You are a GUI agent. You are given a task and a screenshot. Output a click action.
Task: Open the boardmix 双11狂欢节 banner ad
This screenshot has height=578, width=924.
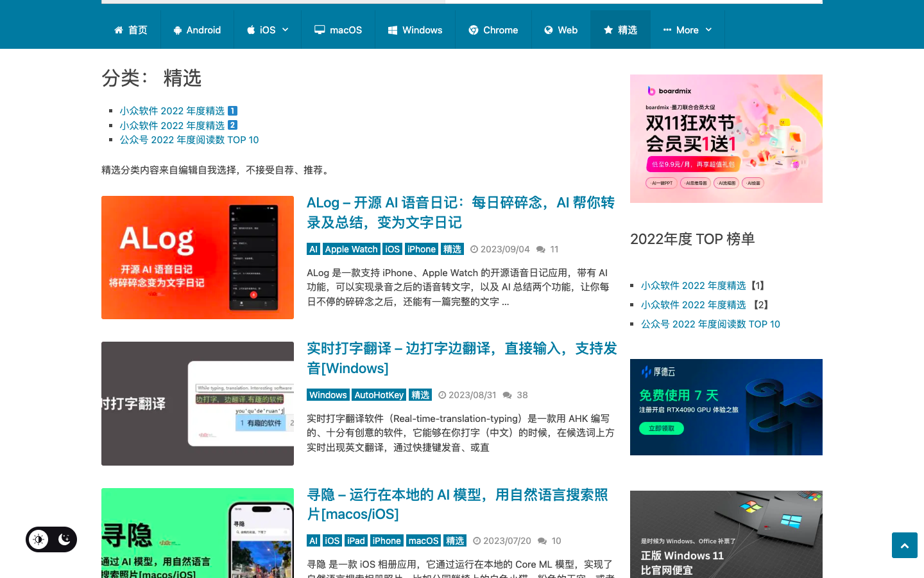(726, 139)
